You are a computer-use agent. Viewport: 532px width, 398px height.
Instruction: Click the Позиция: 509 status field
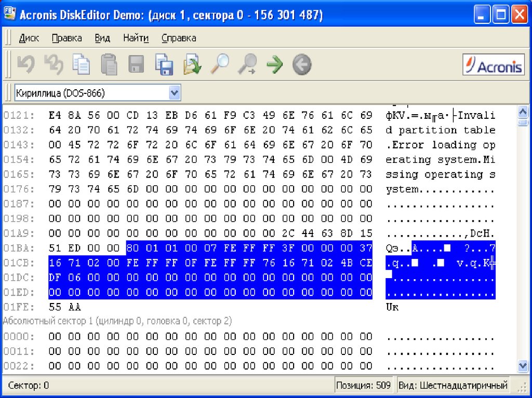tap(363, 386)
